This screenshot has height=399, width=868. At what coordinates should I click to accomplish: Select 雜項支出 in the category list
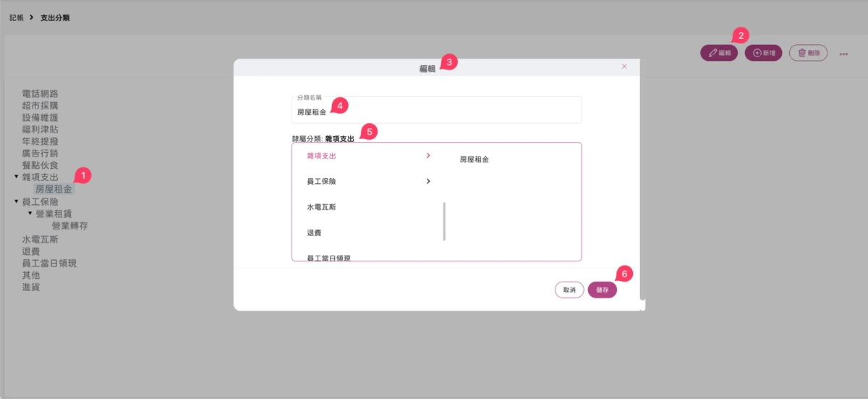click(322, 156)
